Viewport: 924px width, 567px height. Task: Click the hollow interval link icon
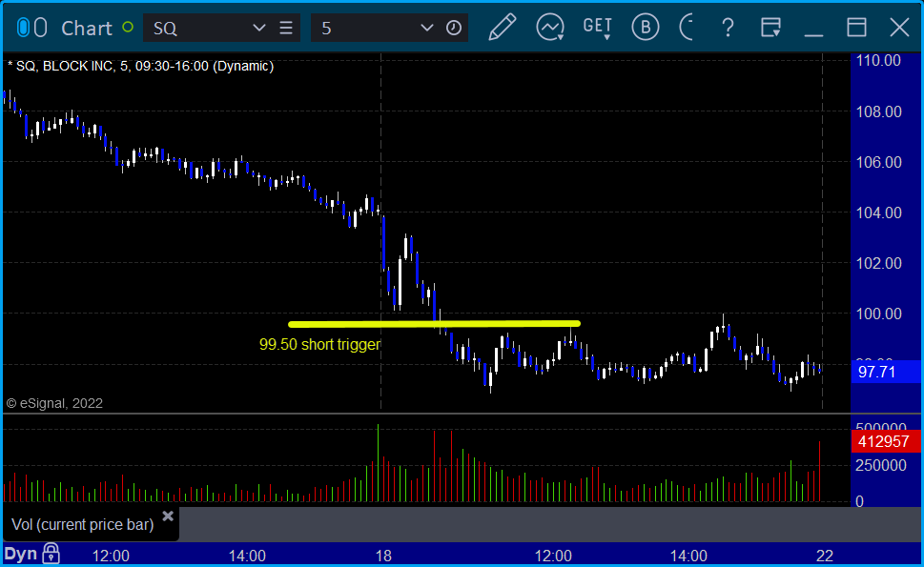40,28
